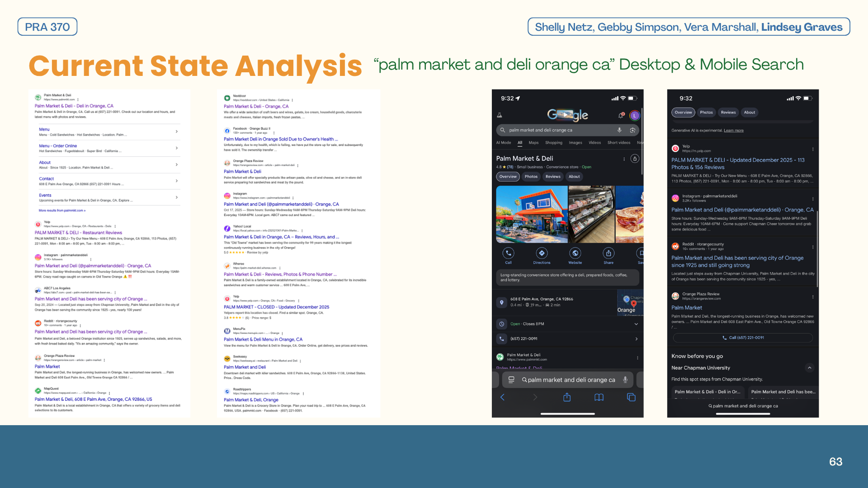Tap the page settings icon in Safari address bar

pyautogui.click(x=511, y=380)
